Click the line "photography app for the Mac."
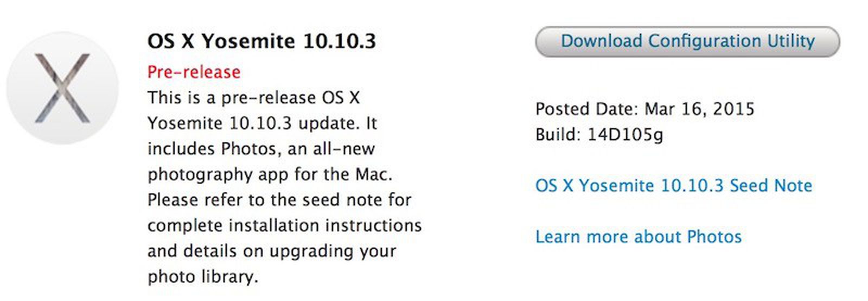This screenshot has height=301, width=868. (x=270, y=174)
